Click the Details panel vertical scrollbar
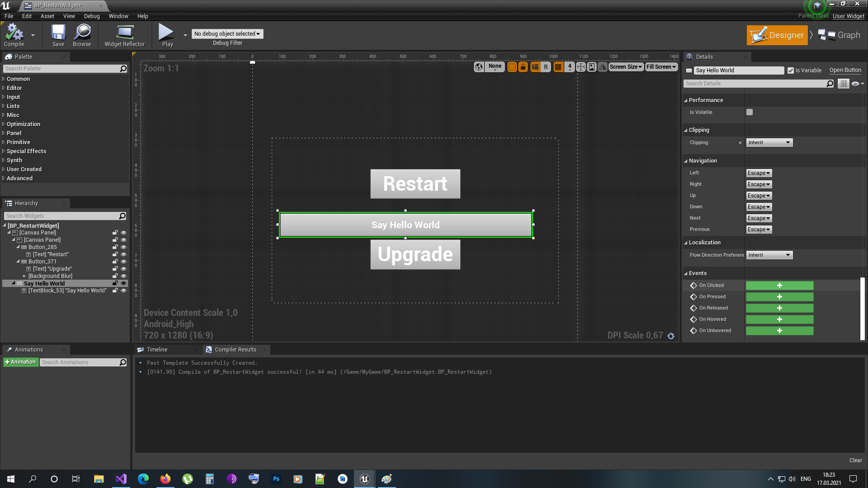The height and width of the screenshot is (488, 868). coord(863,309)
